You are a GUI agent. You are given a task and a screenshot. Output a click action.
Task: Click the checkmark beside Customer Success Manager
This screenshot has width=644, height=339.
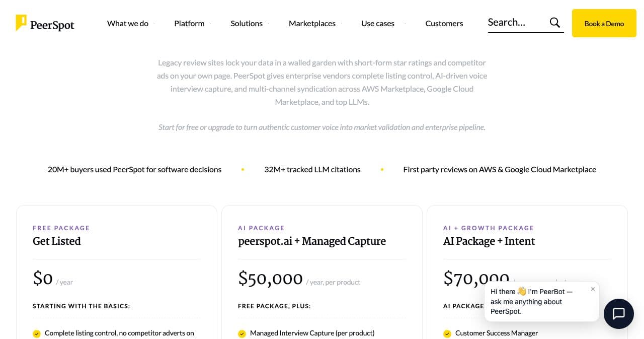coord(447,333)
